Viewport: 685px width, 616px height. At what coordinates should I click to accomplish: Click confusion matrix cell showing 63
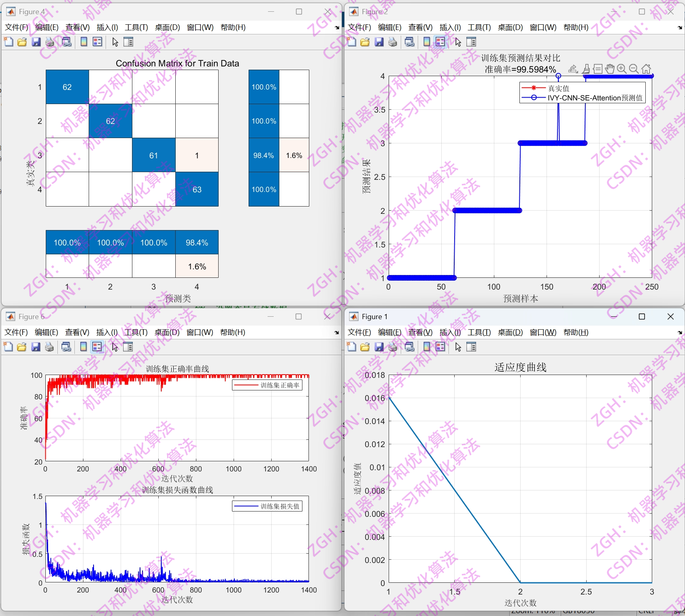(x=197, y=189)
